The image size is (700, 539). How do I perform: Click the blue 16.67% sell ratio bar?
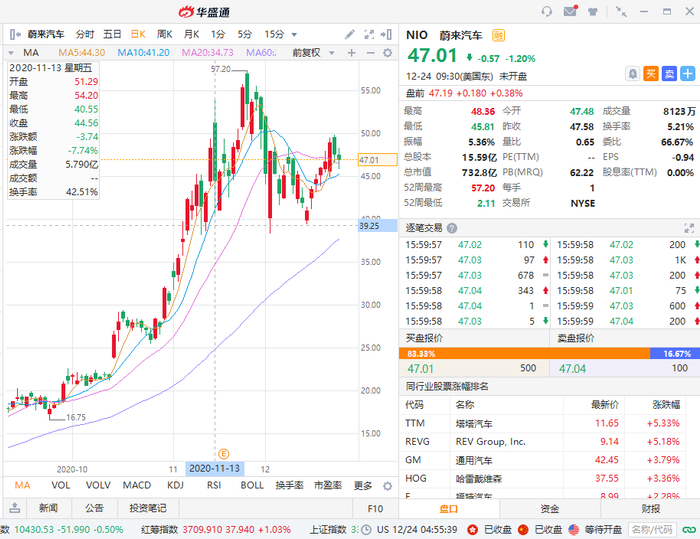tap(675, 354)
